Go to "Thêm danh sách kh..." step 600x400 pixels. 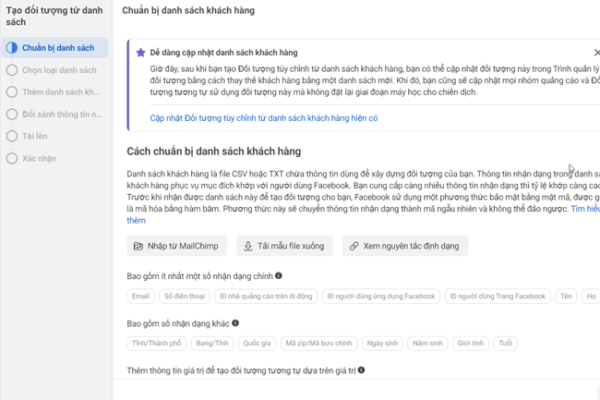(x=60, y=92)
